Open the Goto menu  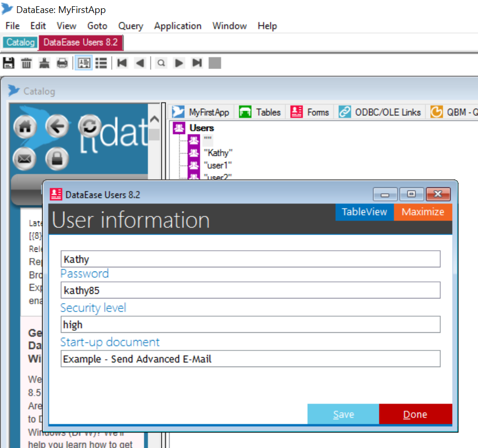coord(97,26)
